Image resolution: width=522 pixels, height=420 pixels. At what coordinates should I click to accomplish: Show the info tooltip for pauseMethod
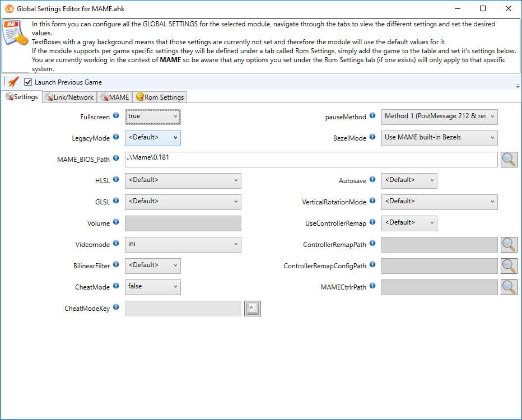tap(372, 116)
